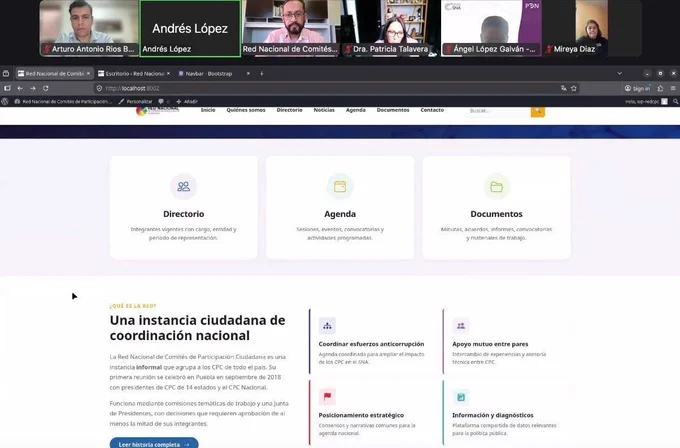The height and width of the screenshot is (448, 680).
Task: Open Quiénes somos in the navigation
Action: (246, 110)
